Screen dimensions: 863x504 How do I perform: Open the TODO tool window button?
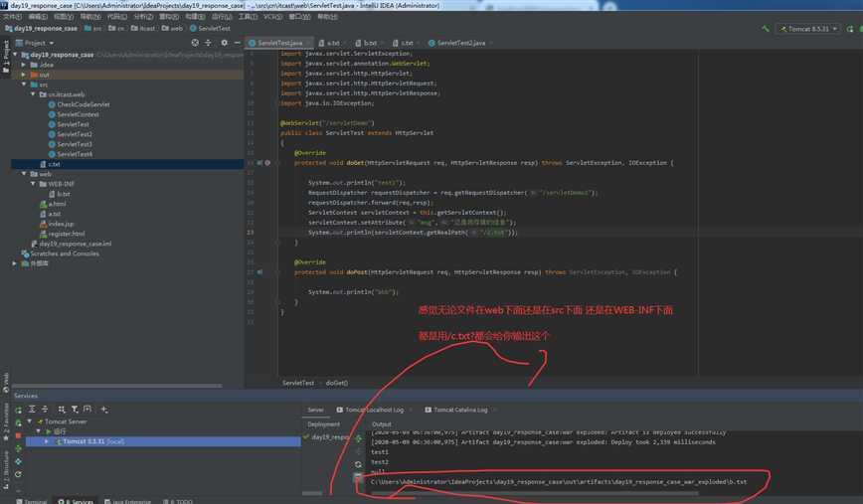178,501
